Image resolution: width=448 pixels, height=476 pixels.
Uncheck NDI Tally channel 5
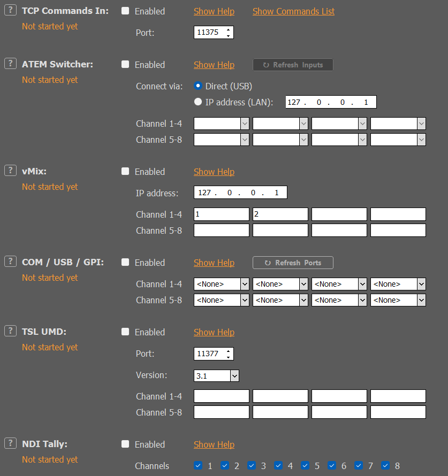click(305, 465)
